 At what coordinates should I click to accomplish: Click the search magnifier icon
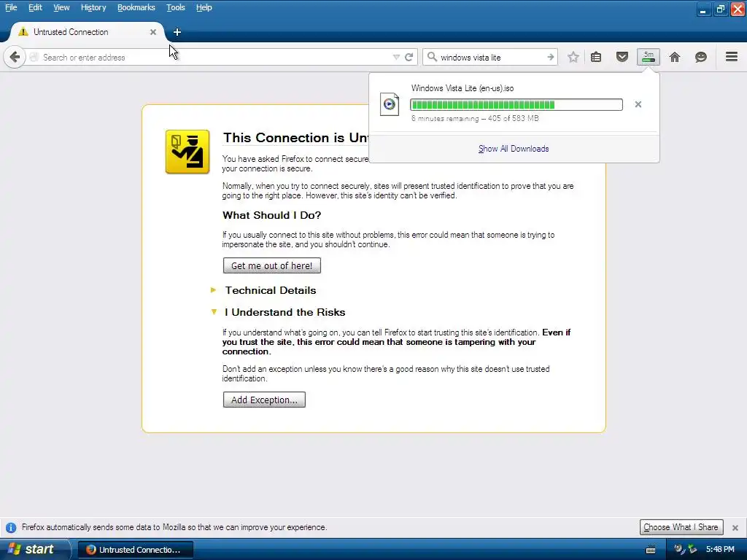[x=432, y=57]
